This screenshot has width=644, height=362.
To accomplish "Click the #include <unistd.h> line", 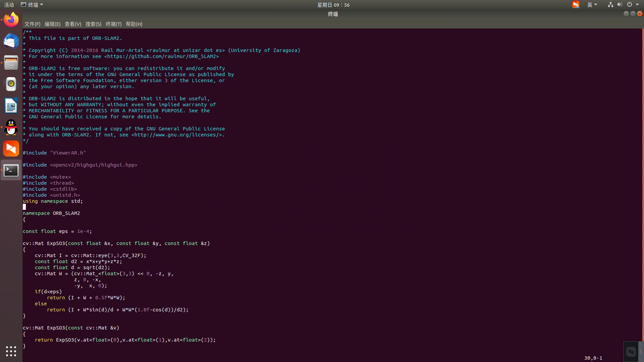I will pos(51,195).
